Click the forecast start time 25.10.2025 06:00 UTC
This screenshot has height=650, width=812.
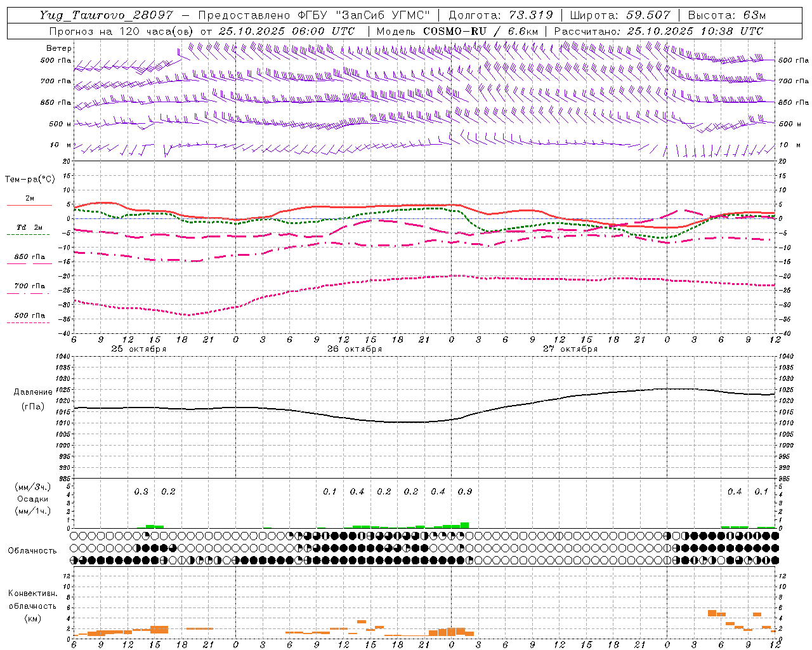[x=287, y=31]
